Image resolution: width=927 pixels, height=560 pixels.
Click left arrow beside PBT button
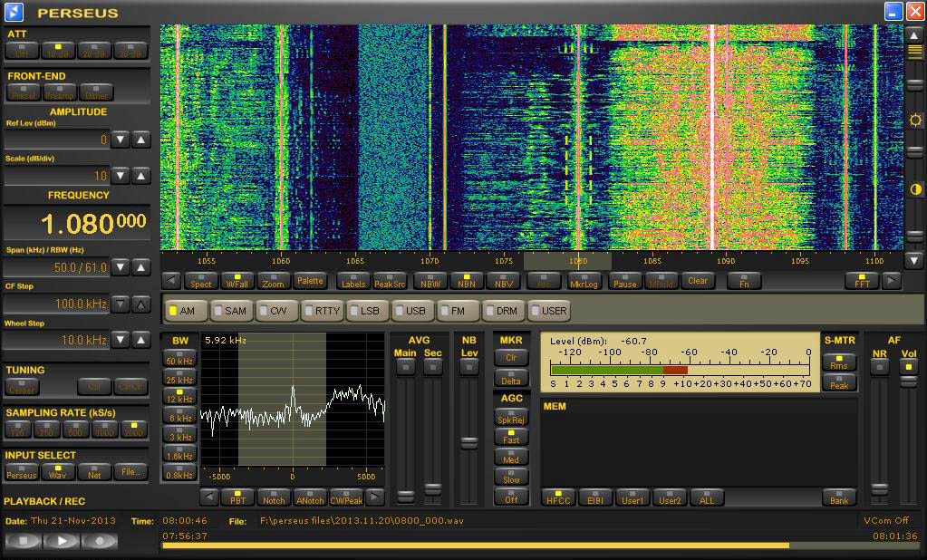(x=208, y=497)
